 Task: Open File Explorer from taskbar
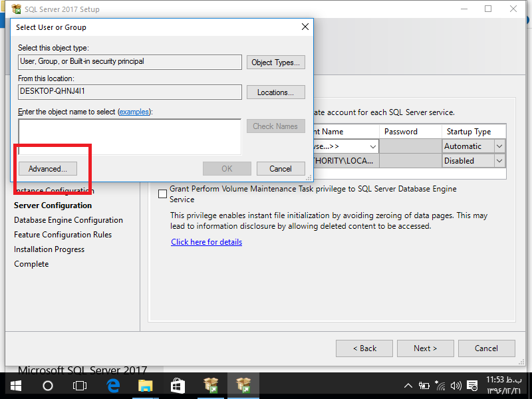146,386
